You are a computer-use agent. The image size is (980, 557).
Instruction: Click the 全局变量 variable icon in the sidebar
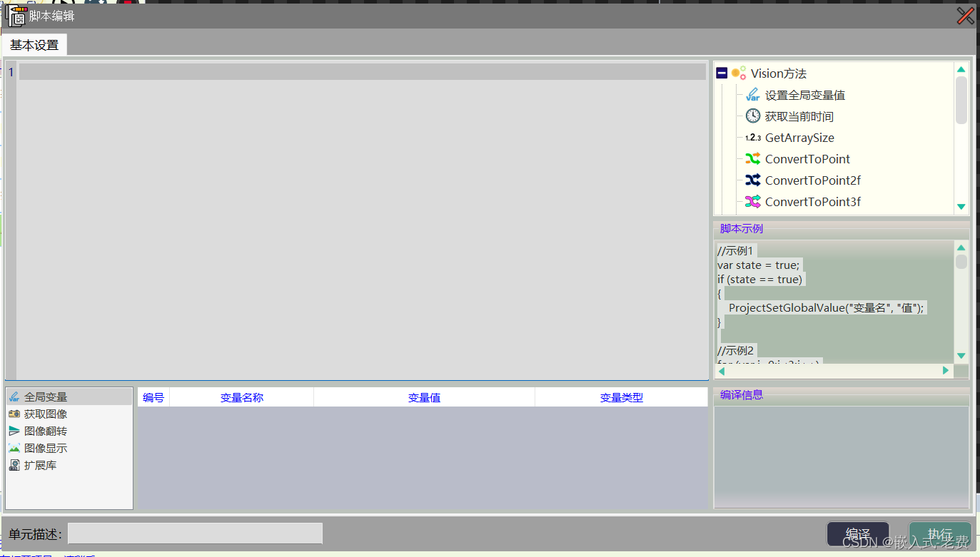(14, 397)
